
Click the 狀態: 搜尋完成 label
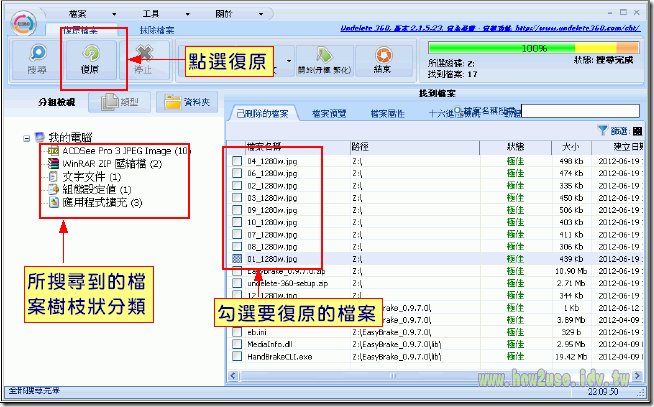click(x=604, y=60)
